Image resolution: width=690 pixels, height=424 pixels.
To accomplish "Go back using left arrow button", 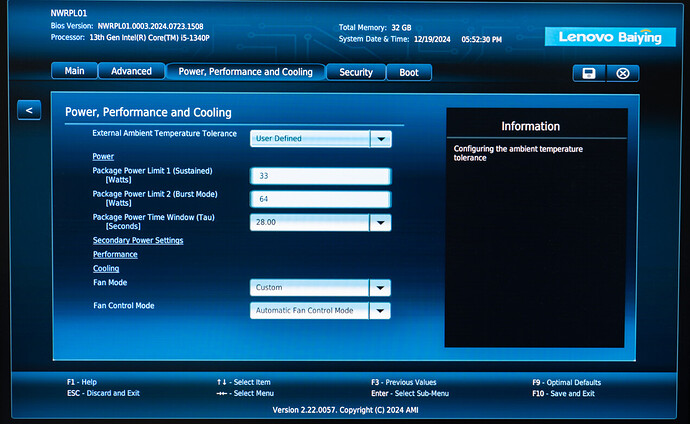I will (x=29, y=110).
